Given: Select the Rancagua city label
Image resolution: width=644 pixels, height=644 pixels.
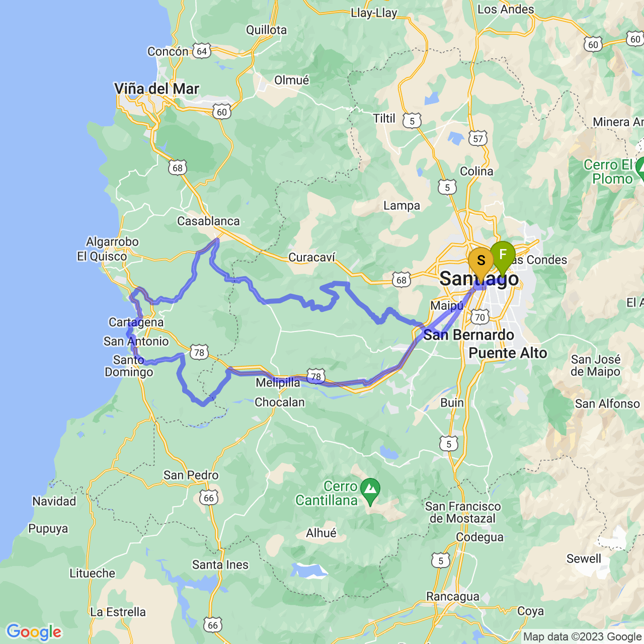Looking at the screenshot, I should click(x=453, y=597).
